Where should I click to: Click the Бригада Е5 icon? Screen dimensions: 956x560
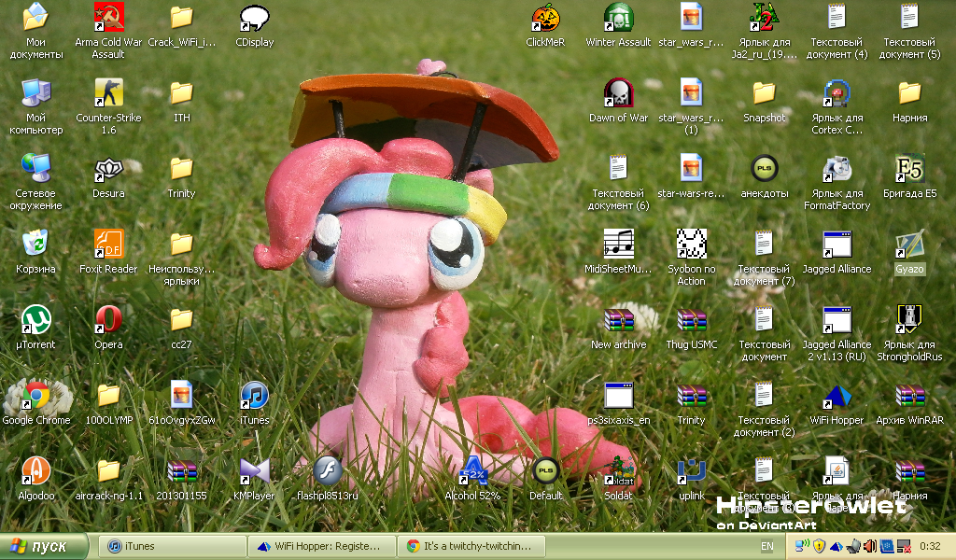pyautogui.click(x=909, y=168)
